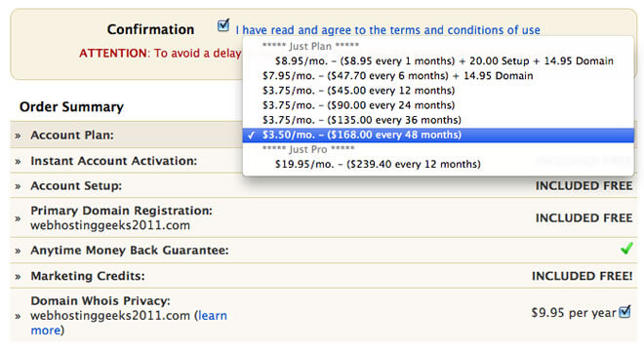Click the Account Setup row label
The width and height of the screenshot is (644, 351).
click(76, 185)
